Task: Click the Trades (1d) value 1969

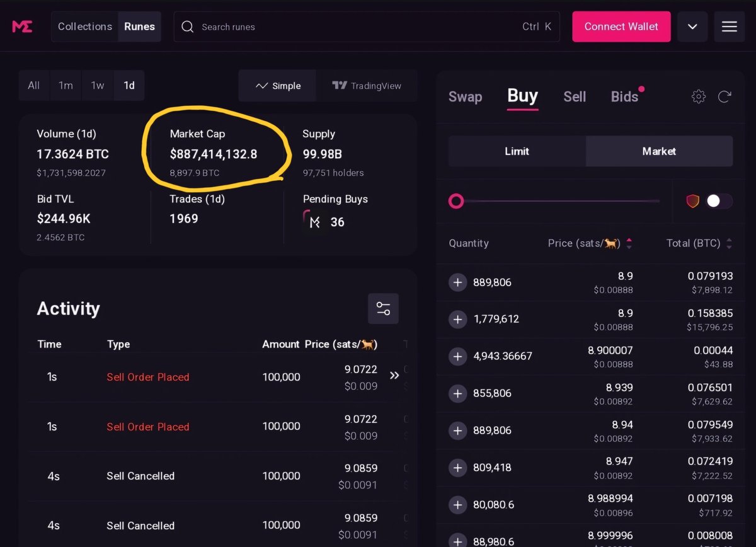Action: tap(184, 219)
